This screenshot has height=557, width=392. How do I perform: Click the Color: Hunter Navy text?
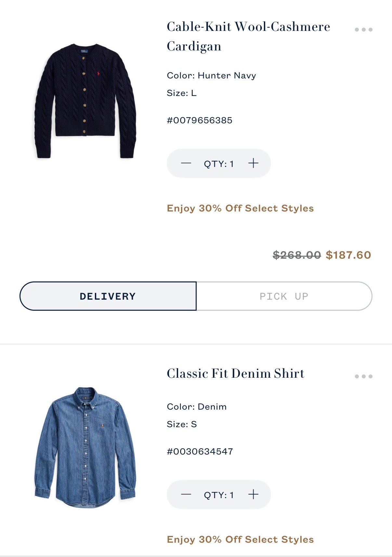pyautogui.click(x=211, y=75)
